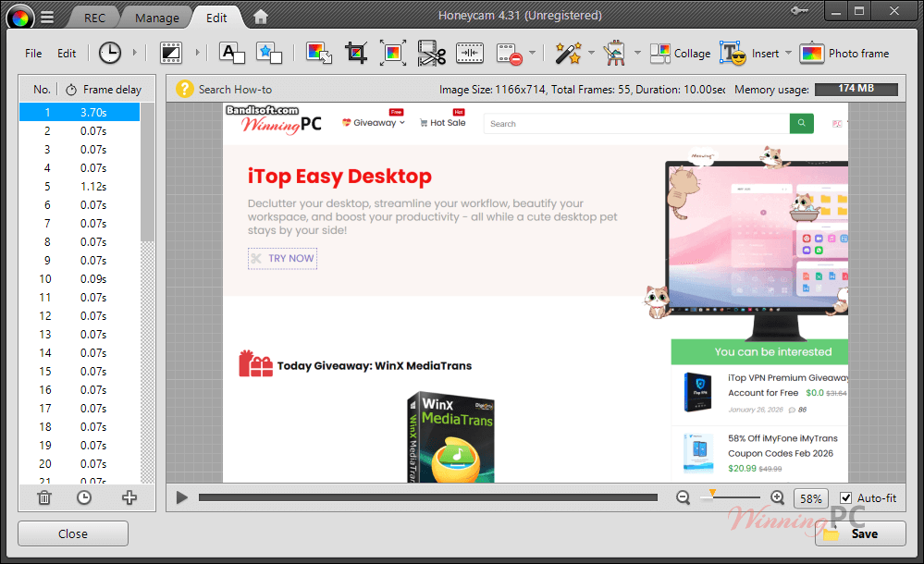
Task: Choose the film-strip scissors cut tool
Action: pyautogui.click(x=431, y=53)
